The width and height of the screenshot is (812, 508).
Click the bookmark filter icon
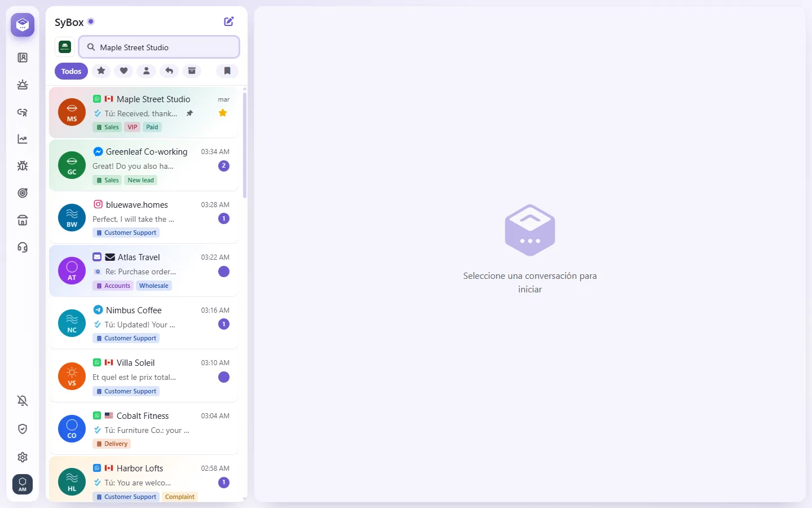(227, 71)
